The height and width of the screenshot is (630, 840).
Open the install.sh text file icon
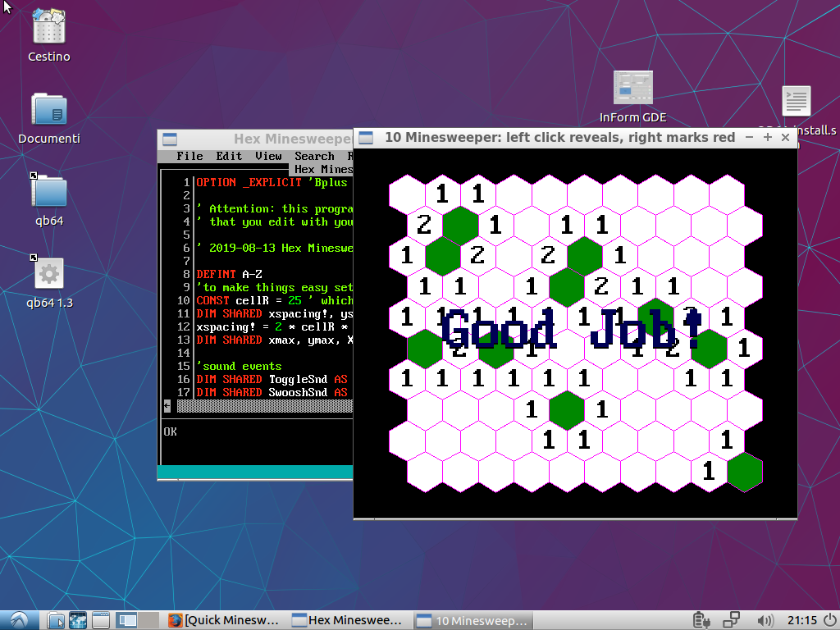point(796,101)
